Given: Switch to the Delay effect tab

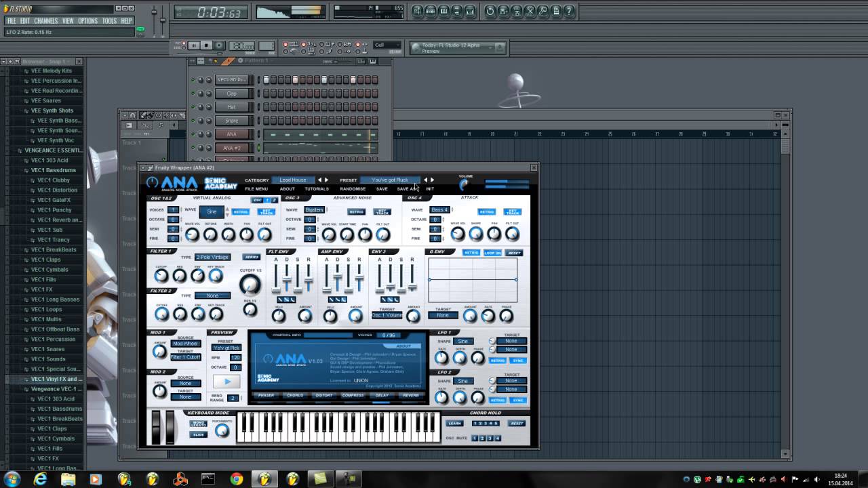Looking at the screenshot, I should [382, 395].
